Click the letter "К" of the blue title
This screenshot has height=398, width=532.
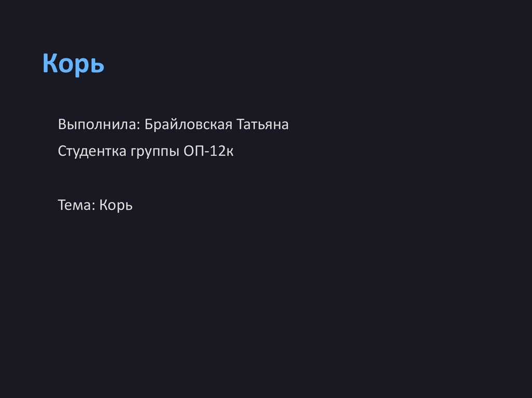(x=49, y=64)
